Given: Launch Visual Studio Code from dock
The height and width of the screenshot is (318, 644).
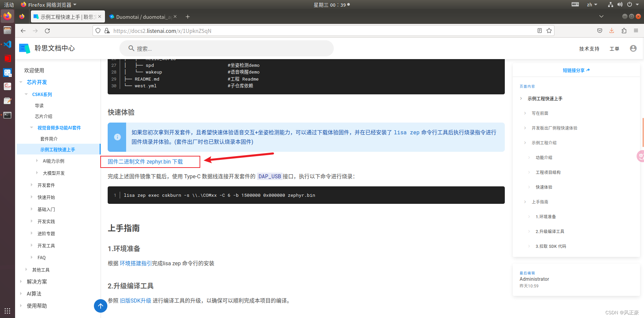Looking at the screenshot, I should pyautogui.click(x=7, y=44).
